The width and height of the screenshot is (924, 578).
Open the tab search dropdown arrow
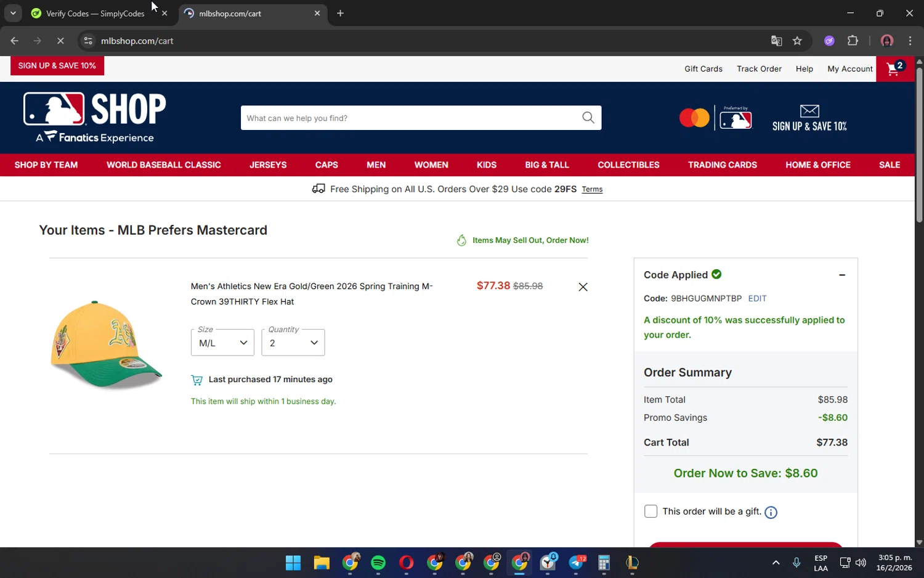(x=13, y=13)
